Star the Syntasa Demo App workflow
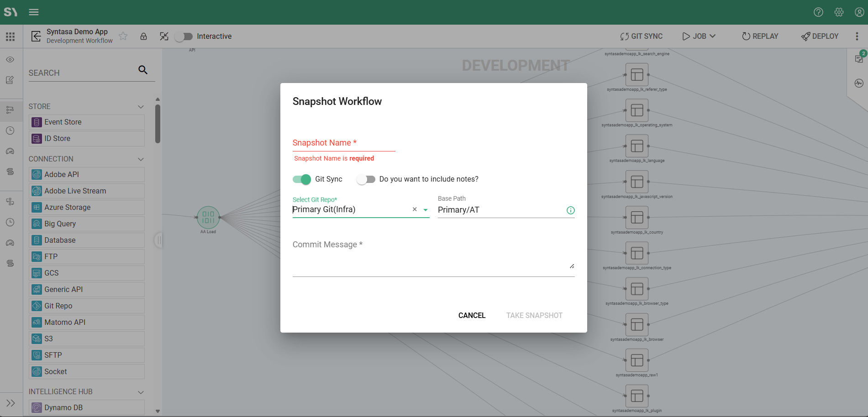868x417 pixels. (123, 36)
